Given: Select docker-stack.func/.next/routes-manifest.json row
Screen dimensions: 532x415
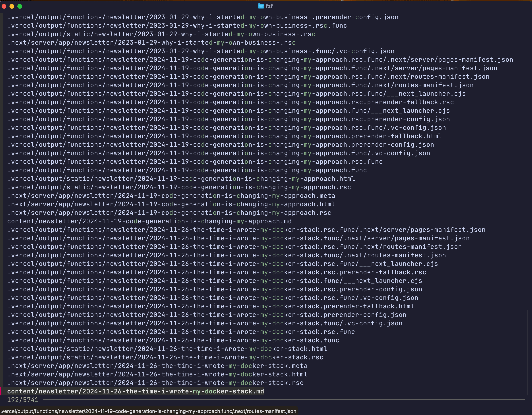Looking at the screenshot, I should click(x=226, y=255).
